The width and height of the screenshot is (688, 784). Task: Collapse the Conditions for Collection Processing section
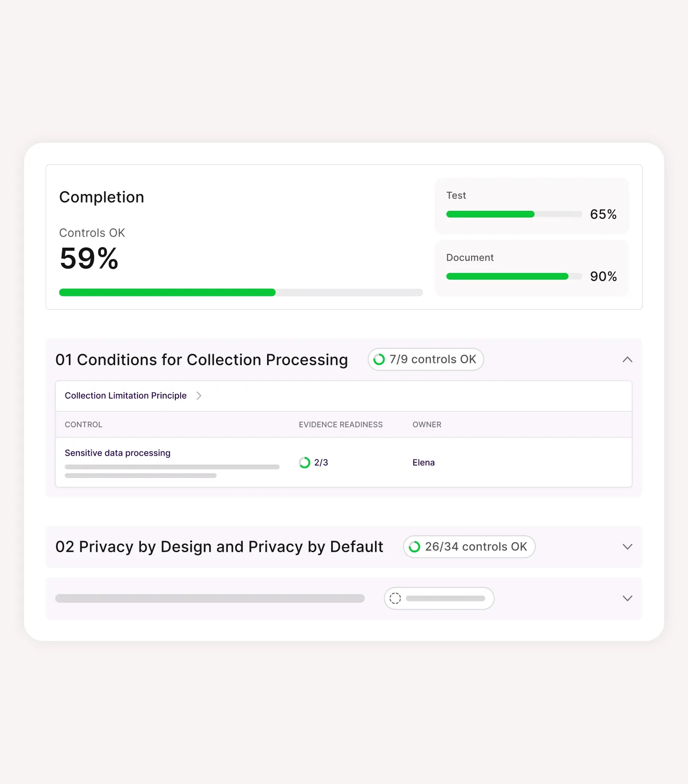pyautogui.click(x=627, y=359)
